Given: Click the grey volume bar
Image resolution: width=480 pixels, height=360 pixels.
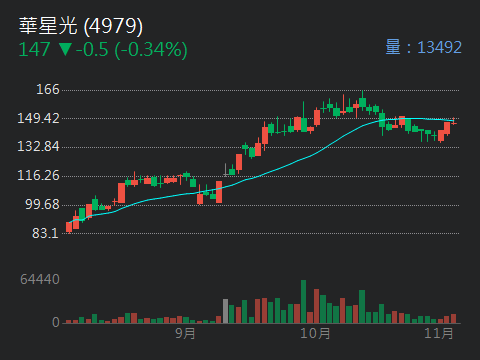Looking at the screenshot, I should [x=225, y=311].
